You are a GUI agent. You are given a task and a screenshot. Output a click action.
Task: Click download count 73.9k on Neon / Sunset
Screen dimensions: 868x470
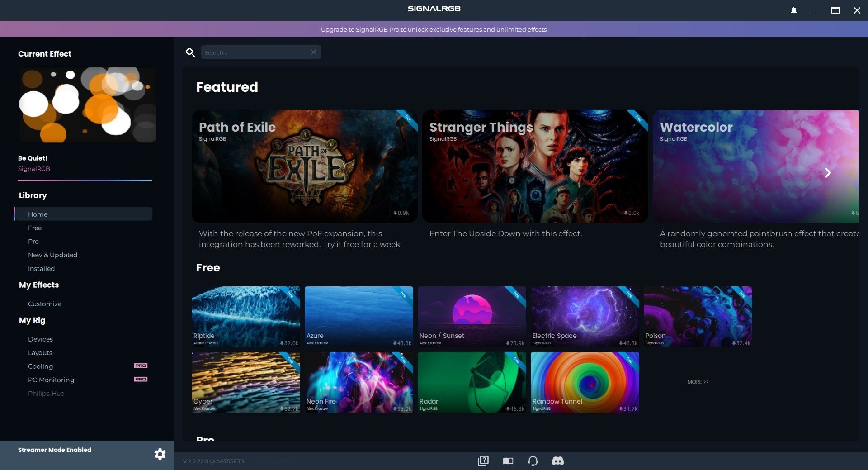(x=515, y=343)
